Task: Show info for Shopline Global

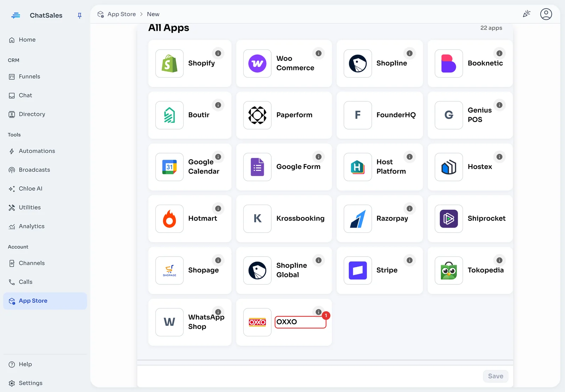Action: (x=319, y=260)
